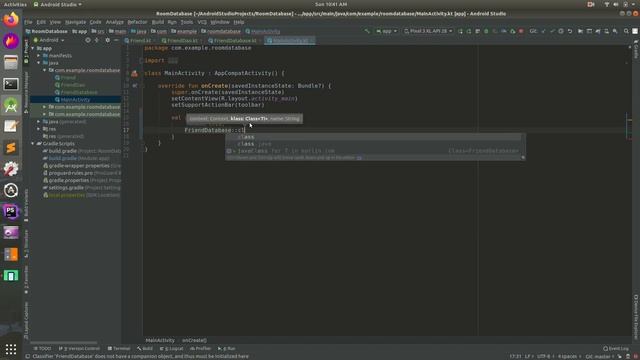Image resolution: width=640 pixels, height=360 pixels.
Task: Hide the Project panel with the minus icon
Action: coord(116,40)
